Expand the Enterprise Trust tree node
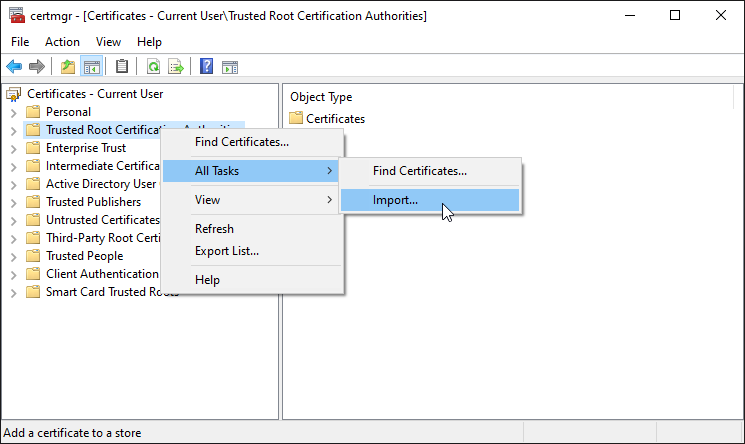This screenshot has height=444, width=745. [14, 149]
